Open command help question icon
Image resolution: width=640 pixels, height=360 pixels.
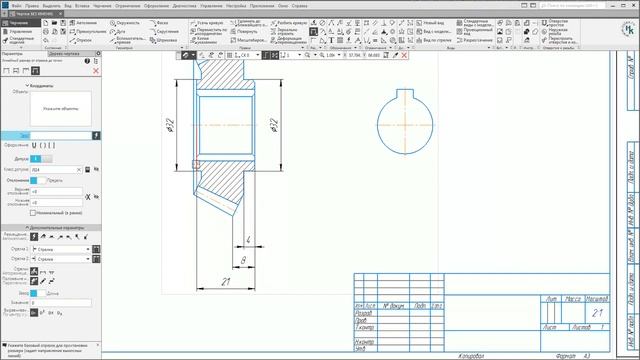pos(87,61)
